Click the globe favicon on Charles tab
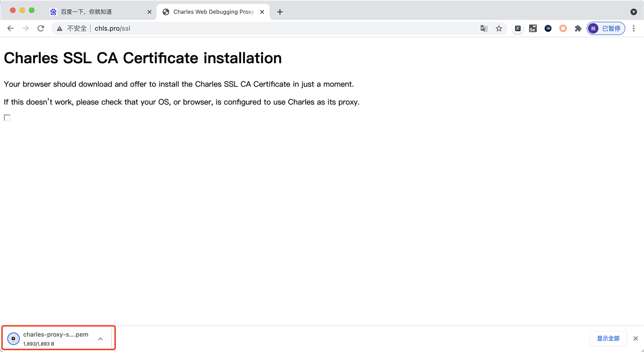644x352 pixels. pos(166,12)
